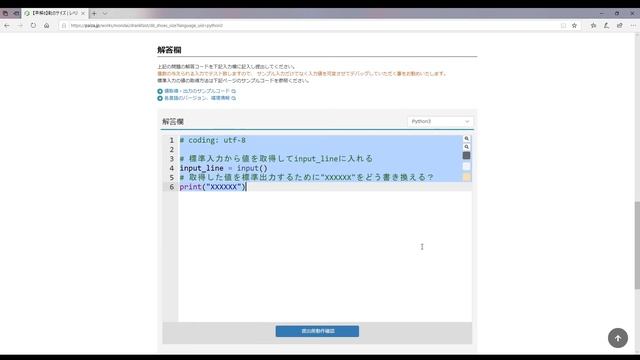This screenshot has height=360, width=640.
Task: Show the set-aside tabs icon
Action: coord(5,13)
